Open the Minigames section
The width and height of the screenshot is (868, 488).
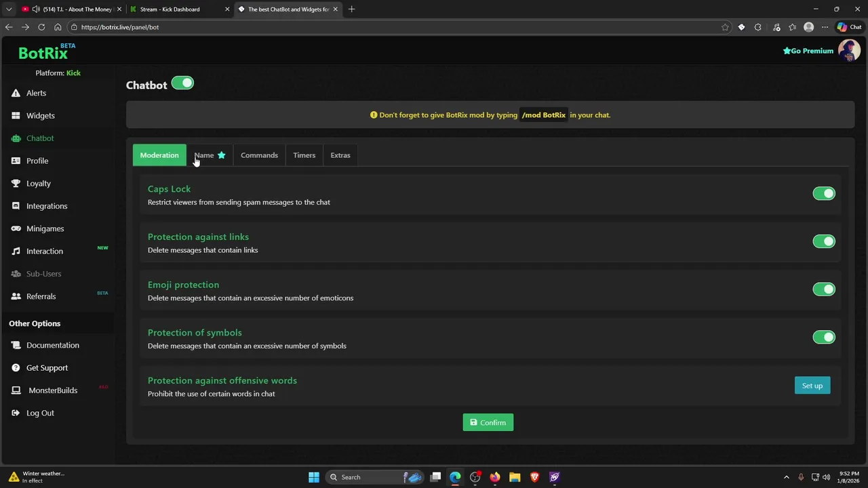45,228
